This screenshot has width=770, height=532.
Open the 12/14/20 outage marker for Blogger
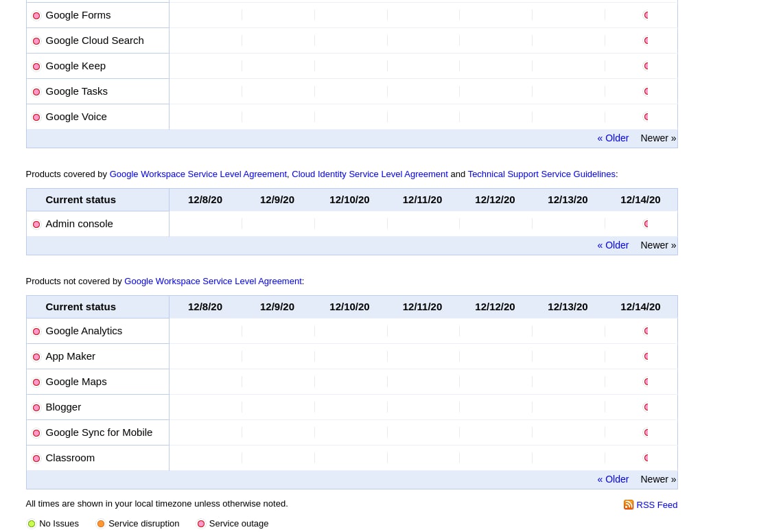click(646, 407)
